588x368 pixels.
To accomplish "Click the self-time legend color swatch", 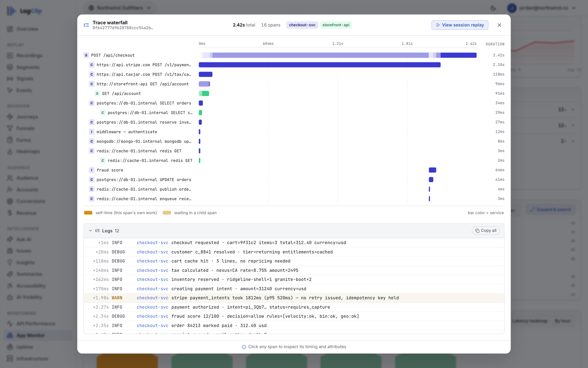I will tap(88, 213).
